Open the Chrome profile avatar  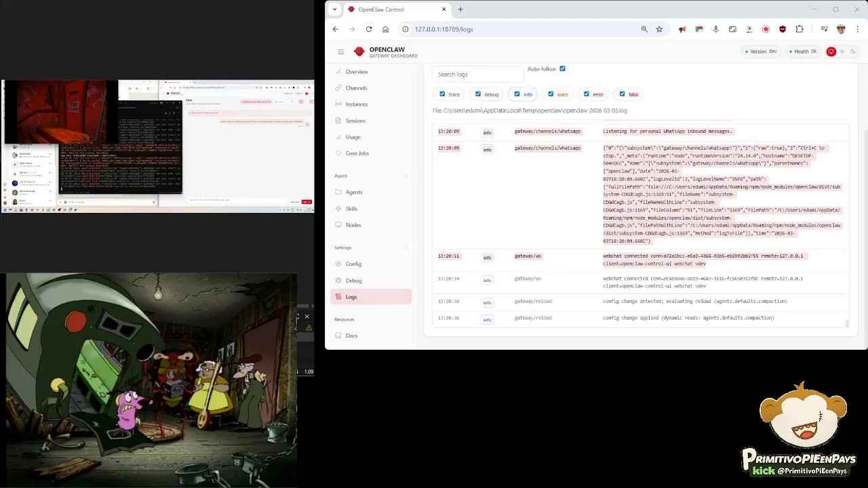click(841, 29)
